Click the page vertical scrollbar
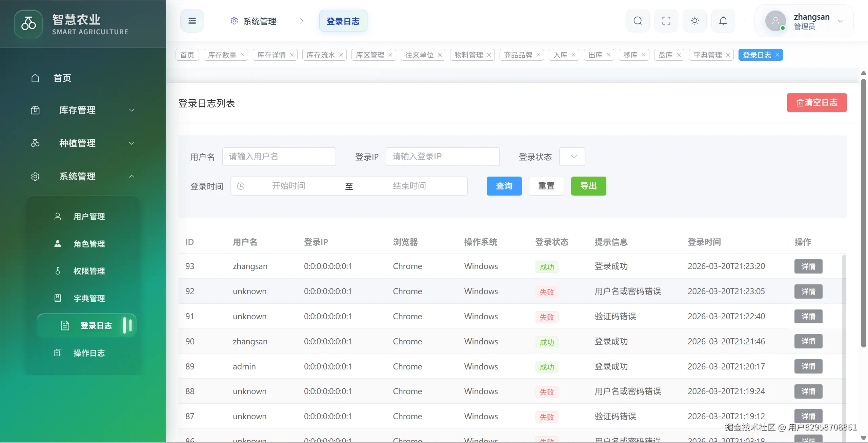 pos(863,214)
